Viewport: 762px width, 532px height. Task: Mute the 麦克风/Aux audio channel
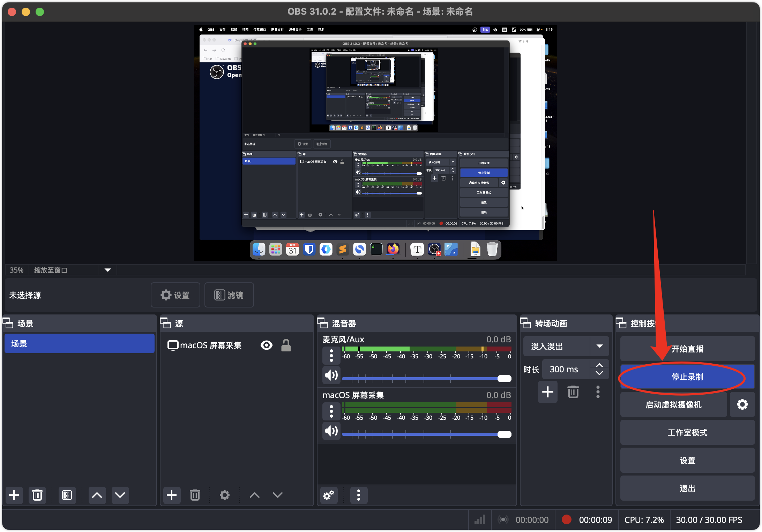[331, 375]
